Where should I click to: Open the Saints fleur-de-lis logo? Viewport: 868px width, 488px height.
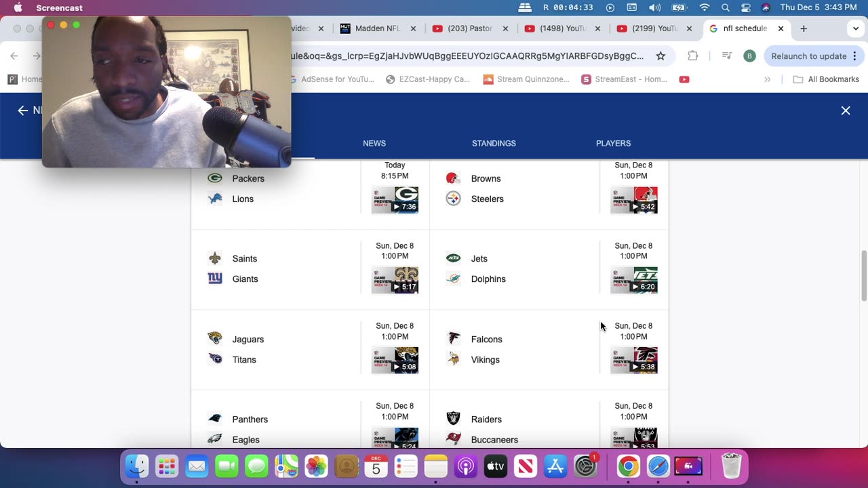(215, 258)
